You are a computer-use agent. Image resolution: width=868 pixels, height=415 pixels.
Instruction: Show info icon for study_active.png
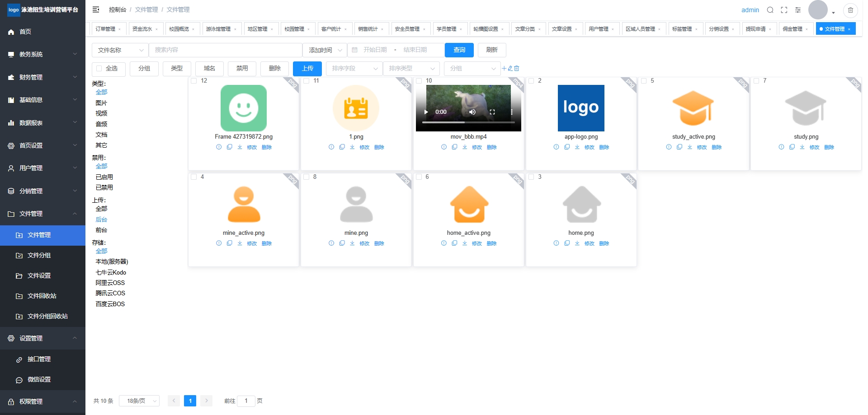[669, 147]
